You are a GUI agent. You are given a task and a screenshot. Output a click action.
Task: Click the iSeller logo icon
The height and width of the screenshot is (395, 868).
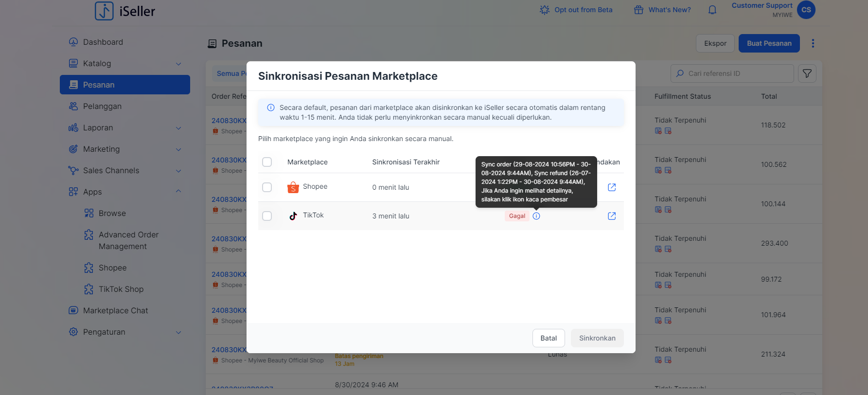tap(104, 11)
